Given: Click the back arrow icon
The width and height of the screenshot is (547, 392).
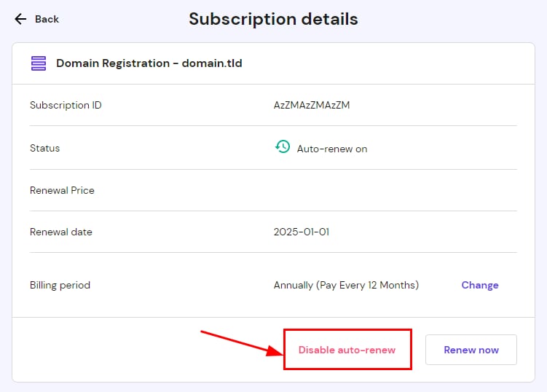Looking at the screenshot, I should (20, 19).
